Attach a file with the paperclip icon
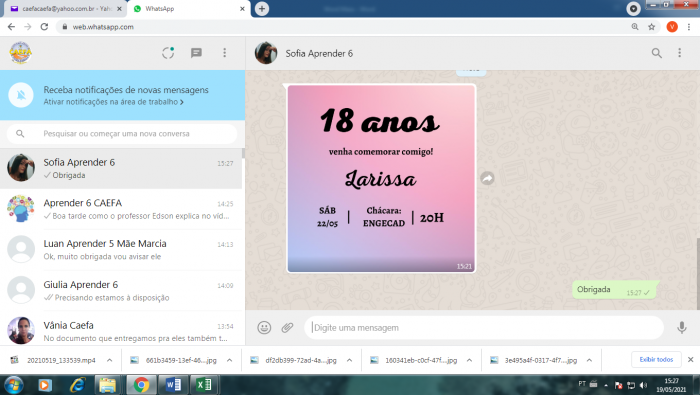The width and height of the screenshot is (700, 395). (287, 328)
